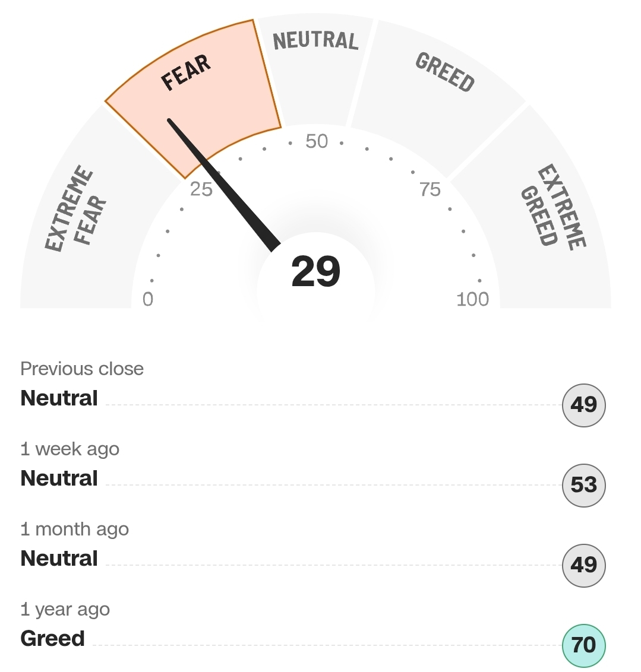Click the large 29 index value
Screen dimensions: 641x672
[315, 272]
